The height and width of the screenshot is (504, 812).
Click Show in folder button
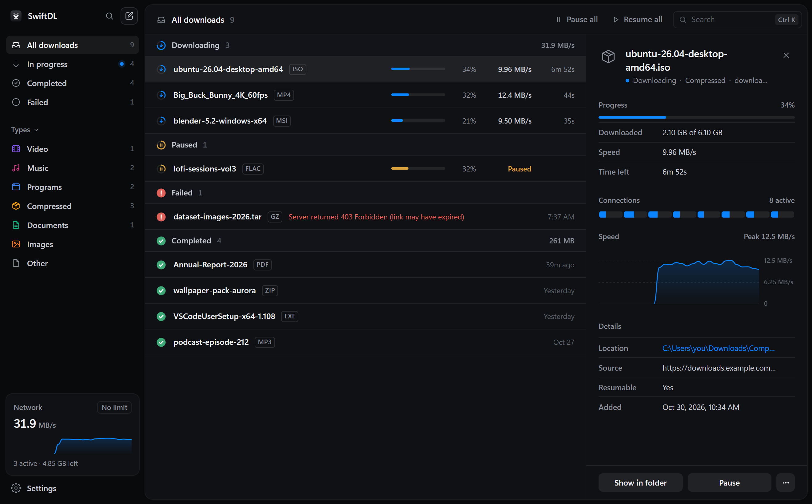pyautogui.click(x=640, y=483)
